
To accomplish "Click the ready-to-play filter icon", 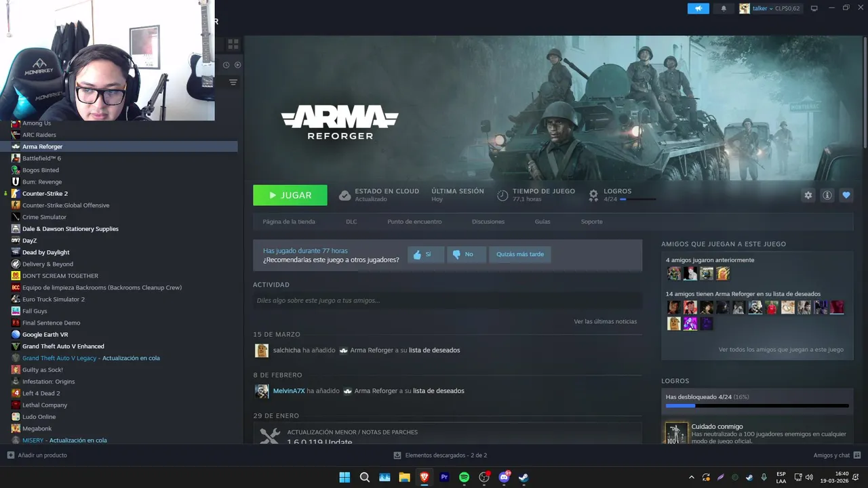I will click(x=237, y=65).
